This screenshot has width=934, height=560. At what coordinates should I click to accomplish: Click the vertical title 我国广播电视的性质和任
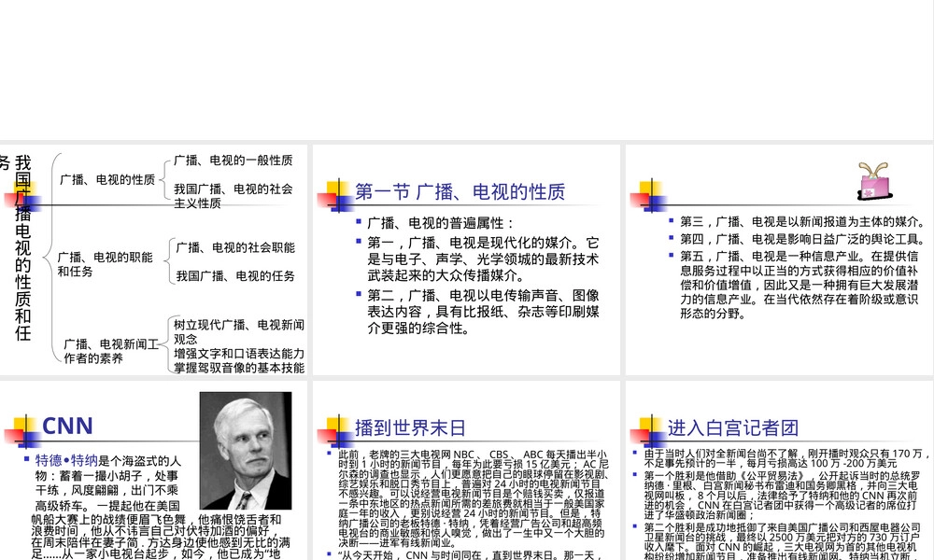click(22, 247)
